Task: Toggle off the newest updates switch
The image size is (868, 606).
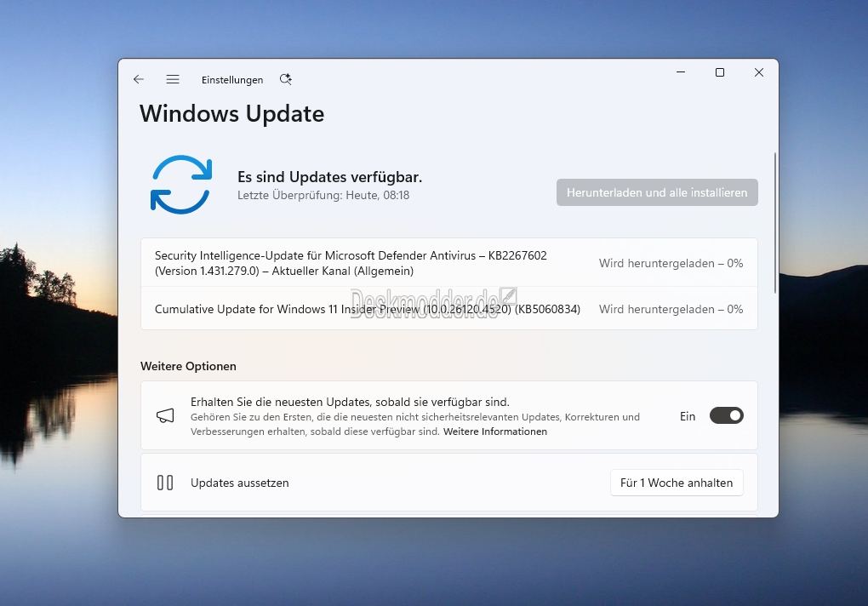Action: coord(726,415)
